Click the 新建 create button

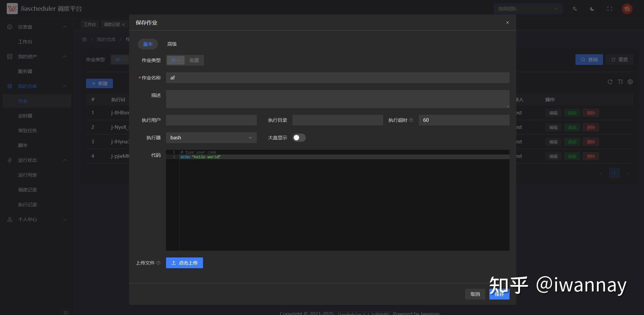[x=99, y=83]
